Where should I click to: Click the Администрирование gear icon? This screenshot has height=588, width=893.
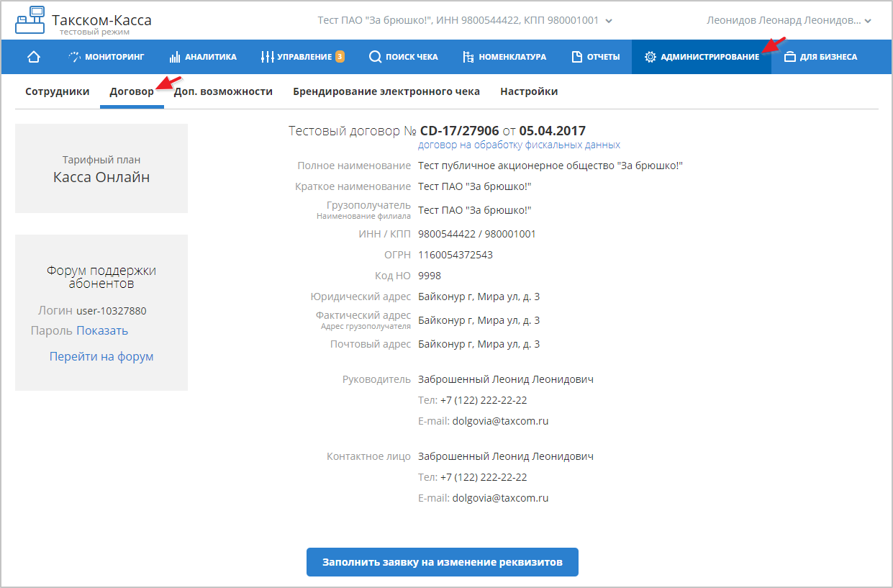tap(650, 57)
